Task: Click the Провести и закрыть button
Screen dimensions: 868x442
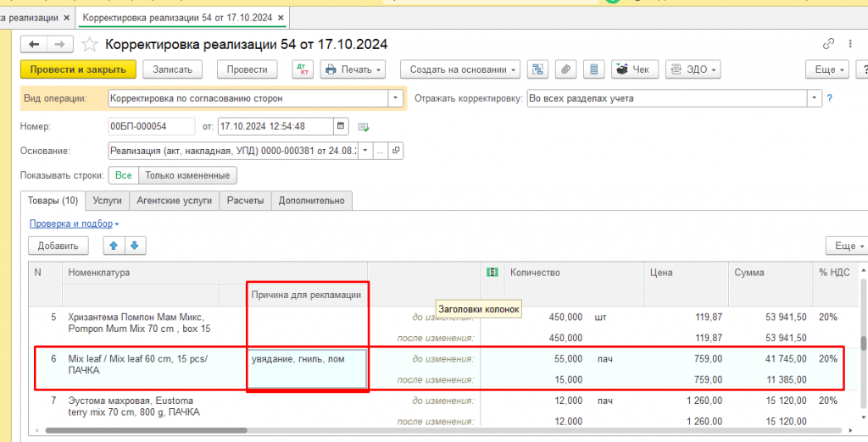Action: click(x=78, y=69)
